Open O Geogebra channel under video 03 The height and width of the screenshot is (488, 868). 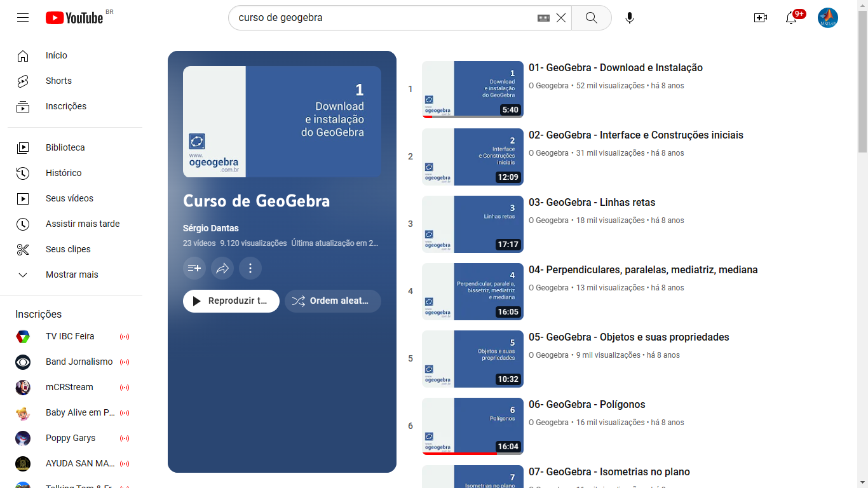(548, 220)
